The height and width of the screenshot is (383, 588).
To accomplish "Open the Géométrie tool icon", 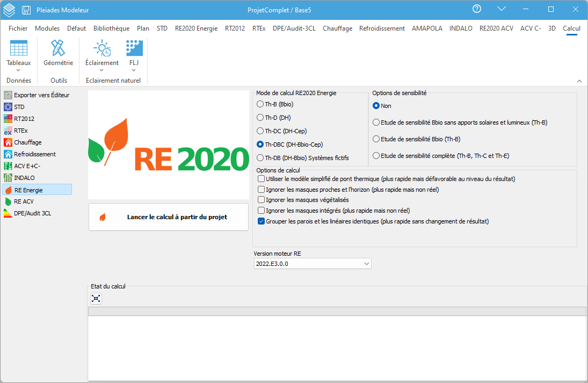I will point(58,48).
